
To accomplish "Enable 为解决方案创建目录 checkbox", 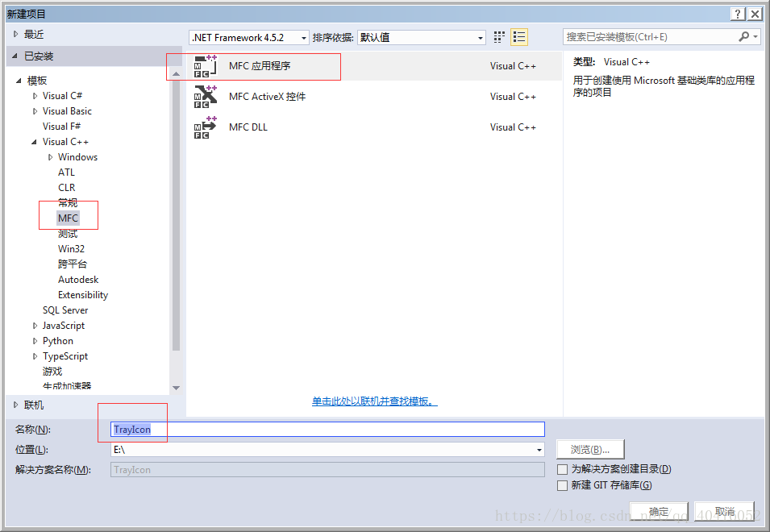I will tap(562, 469).
